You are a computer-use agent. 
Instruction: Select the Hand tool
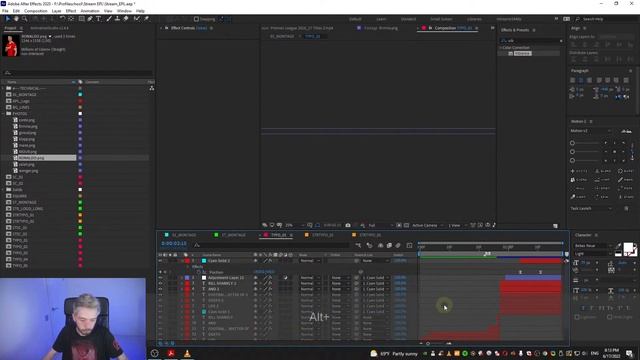[16, 19]
